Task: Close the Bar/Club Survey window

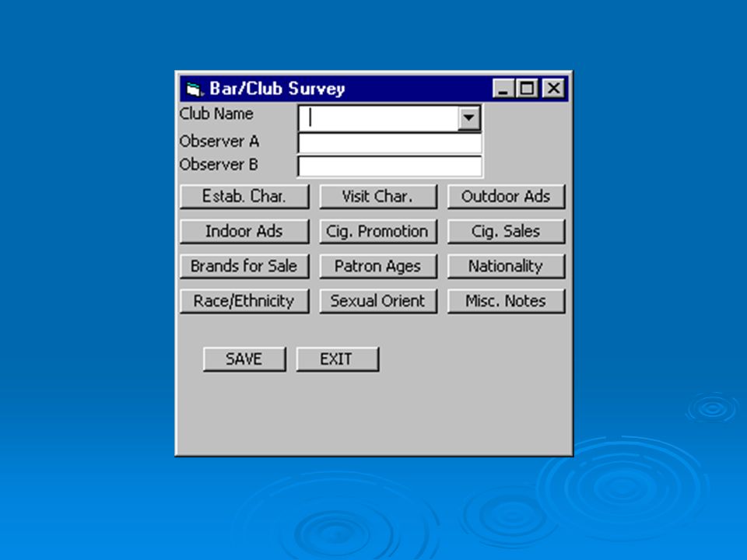Action: click(x=553, y=89)
